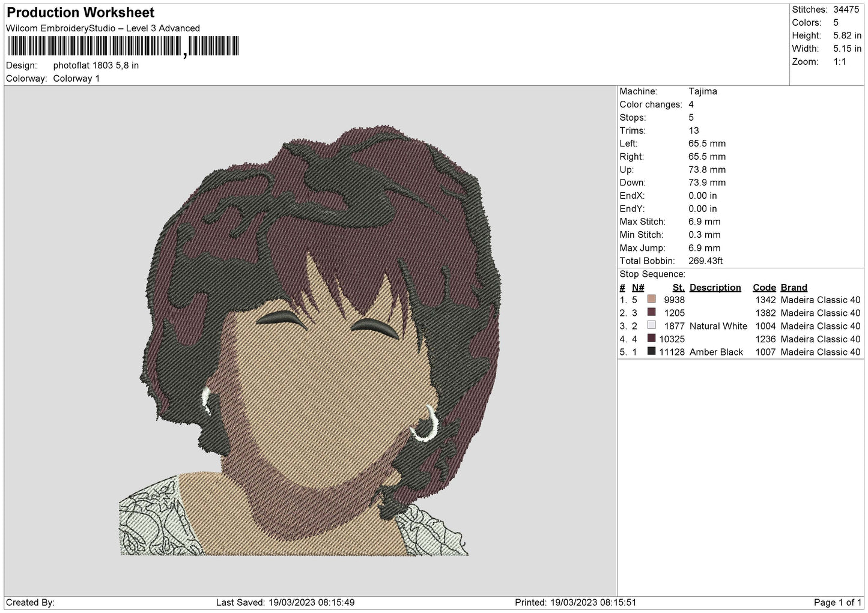
Task: Click the 'Colorway 1' value
Action: pyautogui.click(x=76, y=79)
